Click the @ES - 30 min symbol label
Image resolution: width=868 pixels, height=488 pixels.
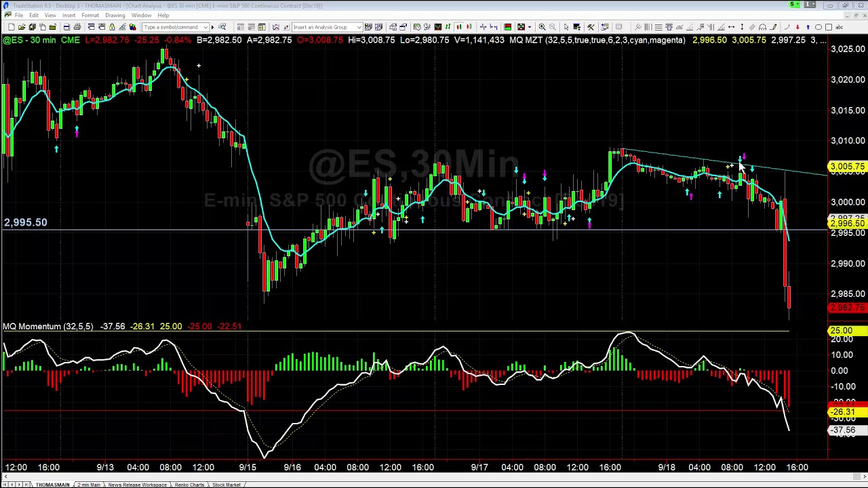30,40
